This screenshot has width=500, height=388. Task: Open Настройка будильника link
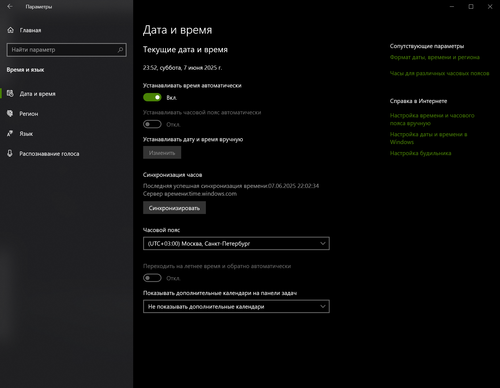tap(420, 153)
